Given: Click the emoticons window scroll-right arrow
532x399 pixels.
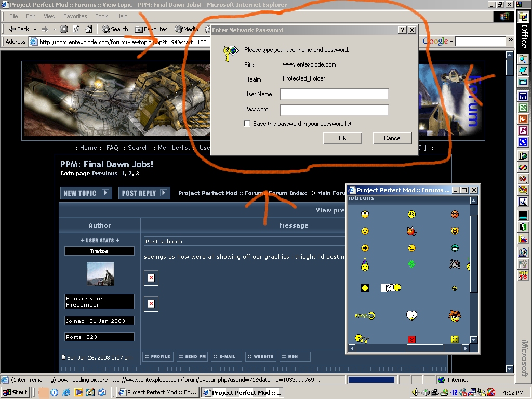Looking at the screenshot, I should [465, 348].
